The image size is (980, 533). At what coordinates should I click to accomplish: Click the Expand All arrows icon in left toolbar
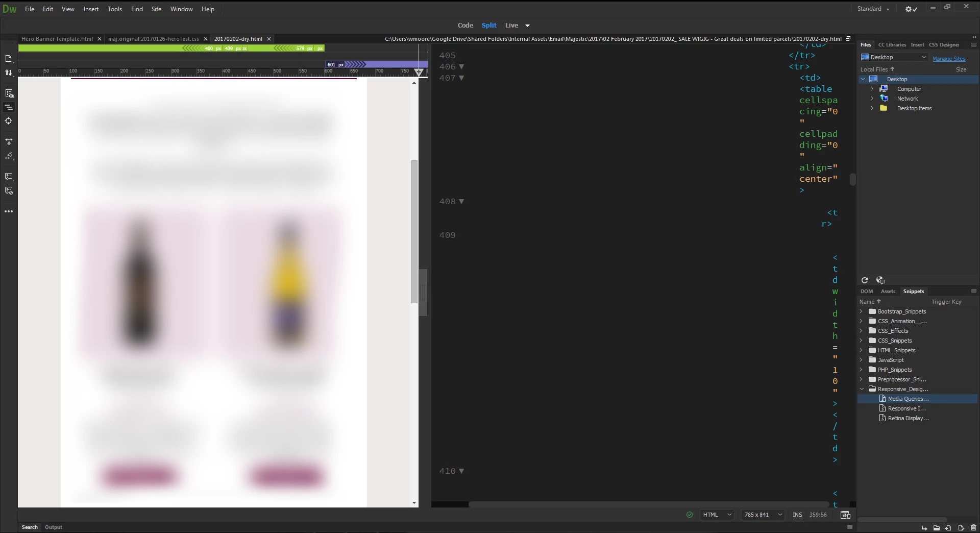[9, 141]
